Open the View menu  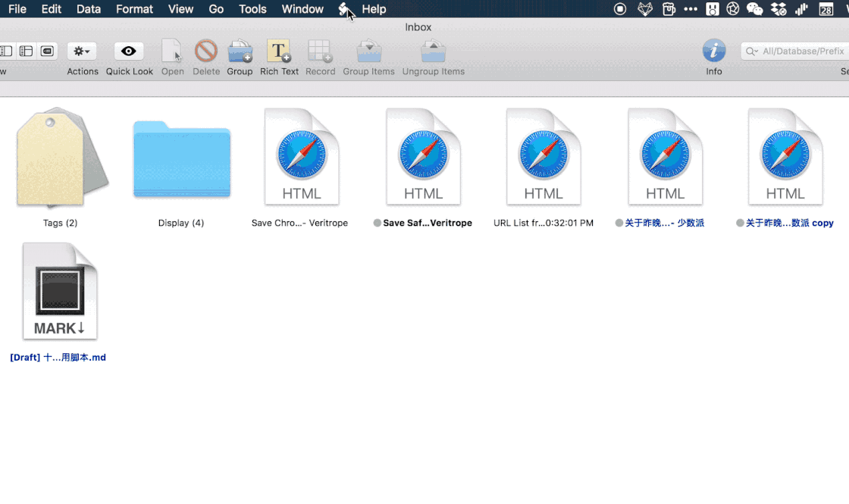180,8
